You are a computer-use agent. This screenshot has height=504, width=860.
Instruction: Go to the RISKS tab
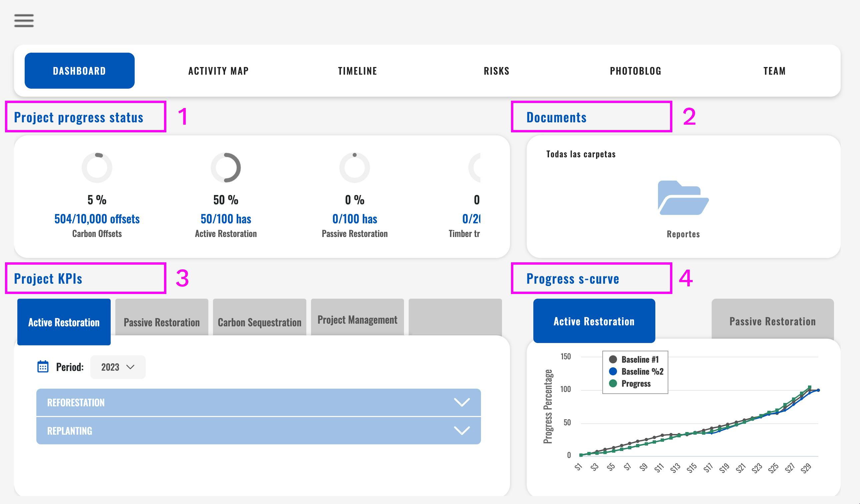[x=497, y=71]
